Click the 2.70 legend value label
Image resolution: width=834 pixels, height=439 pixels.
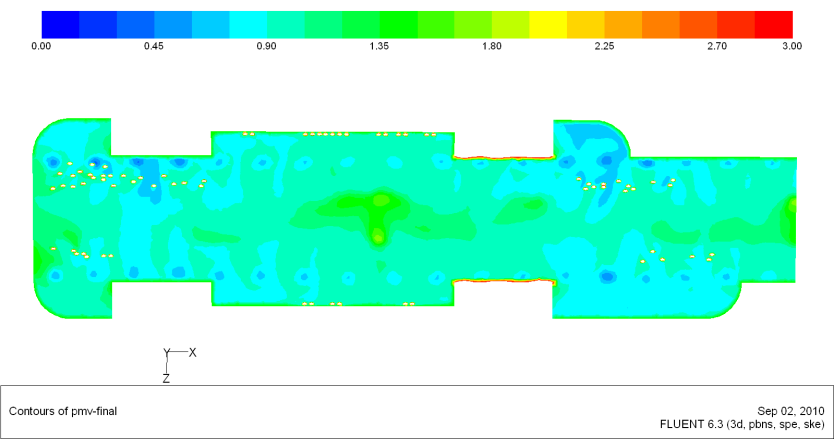(717, 46)
